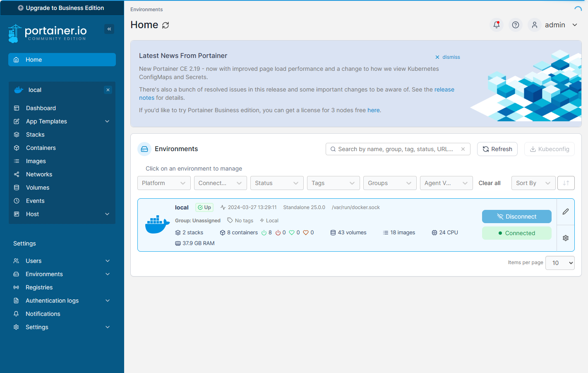
Task: Expand the Users submenu chevron
Action: 108,261
